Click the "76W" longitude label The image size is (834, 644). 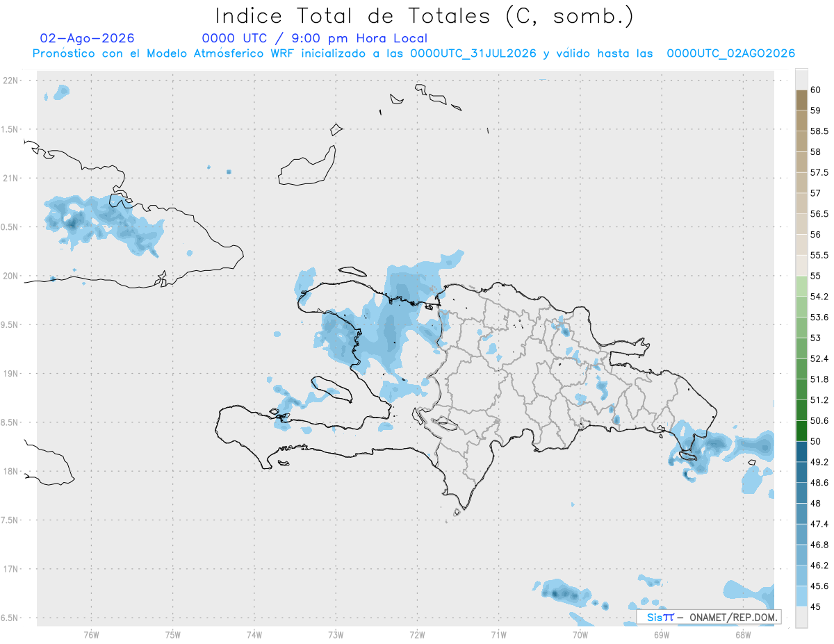point(92,634)
